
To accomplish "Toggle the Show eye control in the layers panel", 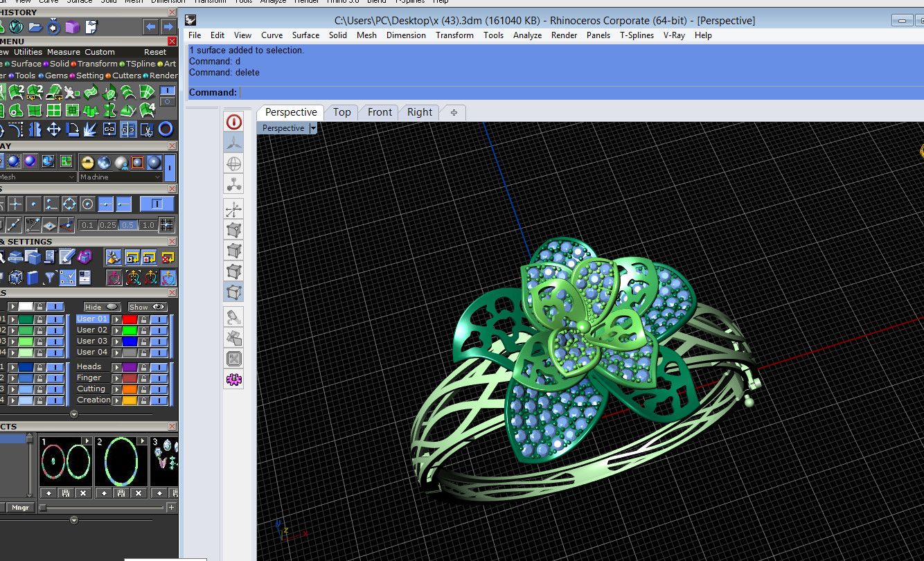I will coord(159,307).
